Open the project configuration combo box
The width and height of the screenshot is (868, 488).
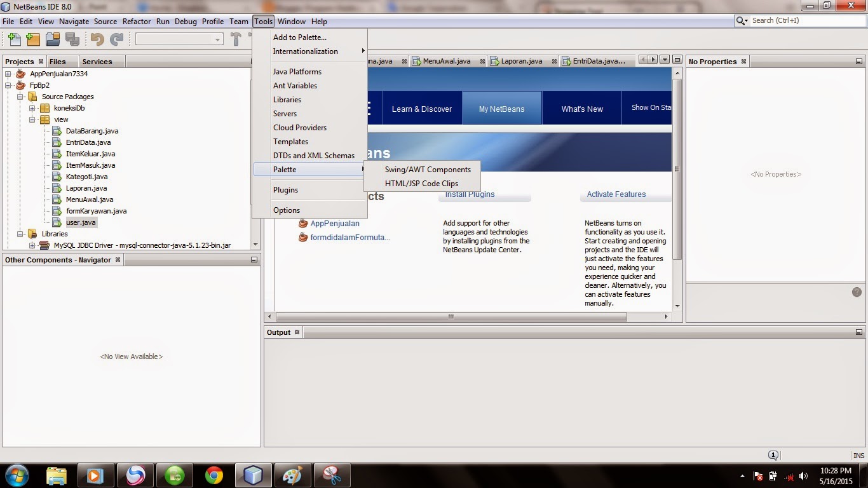point(179,39)
